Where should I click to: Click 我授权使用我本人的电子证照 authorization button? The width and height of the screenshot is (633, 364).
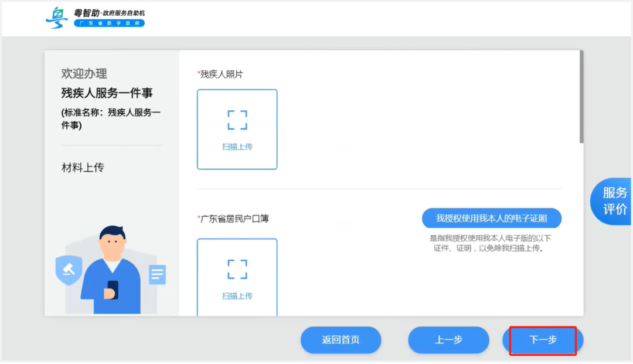click(491, 217)
